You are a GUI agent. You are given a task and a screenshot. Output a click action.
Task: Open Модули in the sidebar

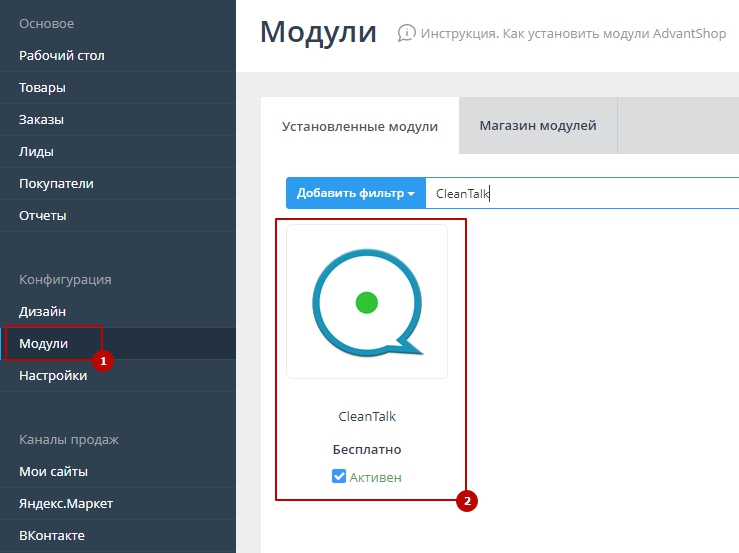coord(44,343)
